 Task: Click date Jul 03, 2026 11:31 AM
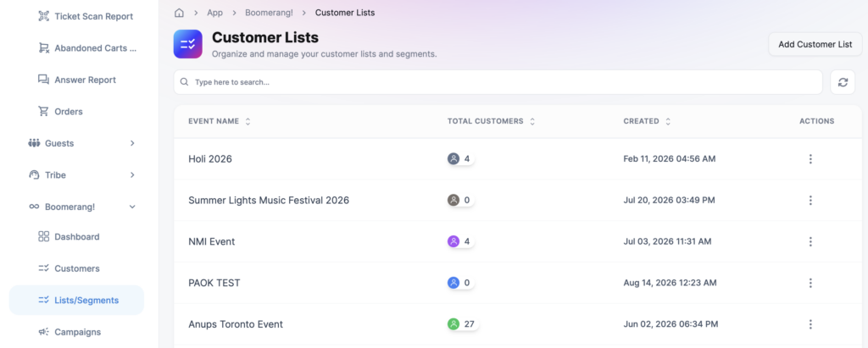[x=667, y=242]
